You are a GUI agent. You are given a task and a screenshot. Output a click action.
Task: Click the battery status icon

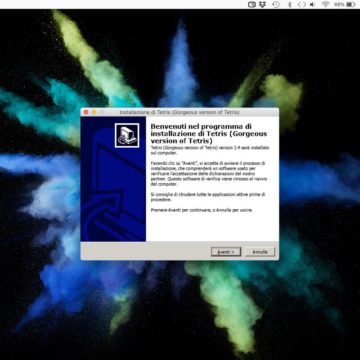[x=351, y=4]
